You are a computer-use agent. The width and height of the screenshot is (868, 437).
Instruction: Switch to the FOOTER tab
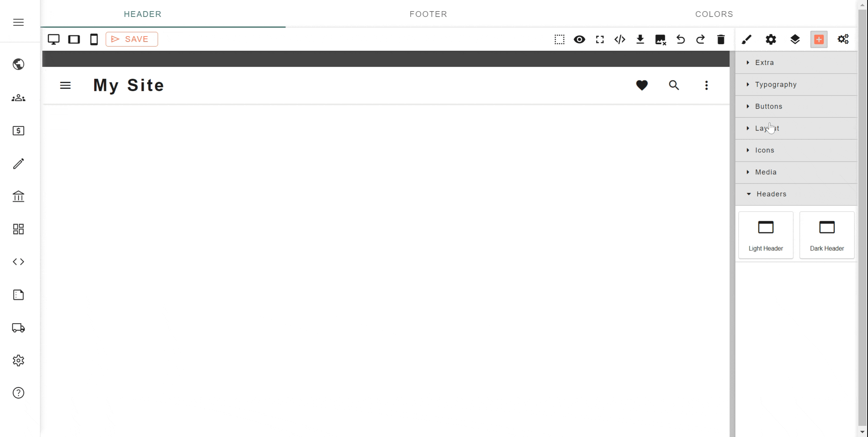(x=428, y=14)
